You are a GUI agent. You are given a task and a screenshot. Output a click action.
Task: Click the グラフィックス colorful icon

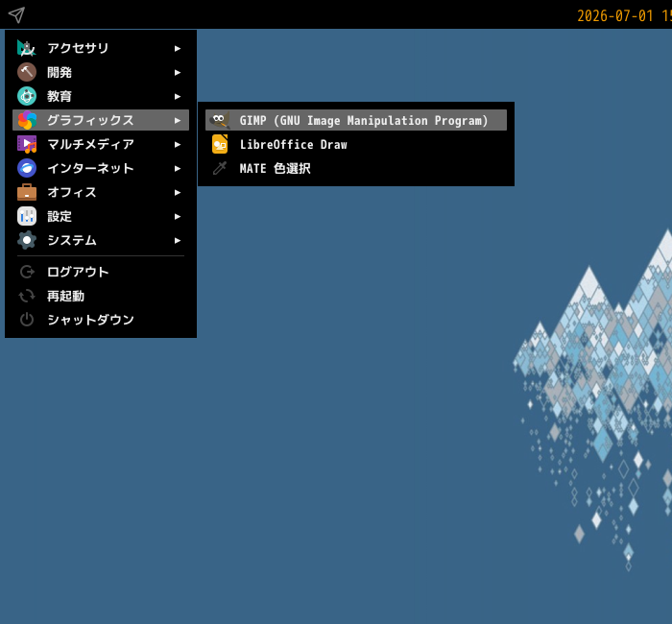pyautogui.click(x=27, y=120)
